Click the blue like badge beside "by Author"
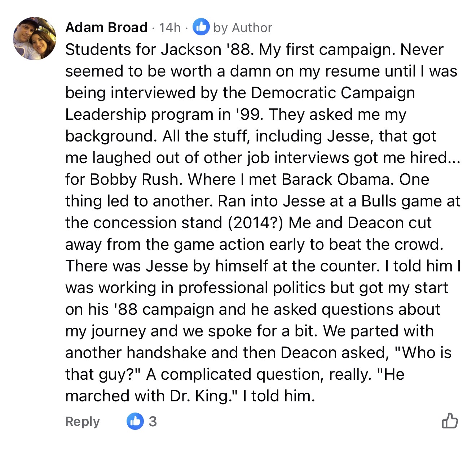The image size is (476, 462). click(201, 27)
